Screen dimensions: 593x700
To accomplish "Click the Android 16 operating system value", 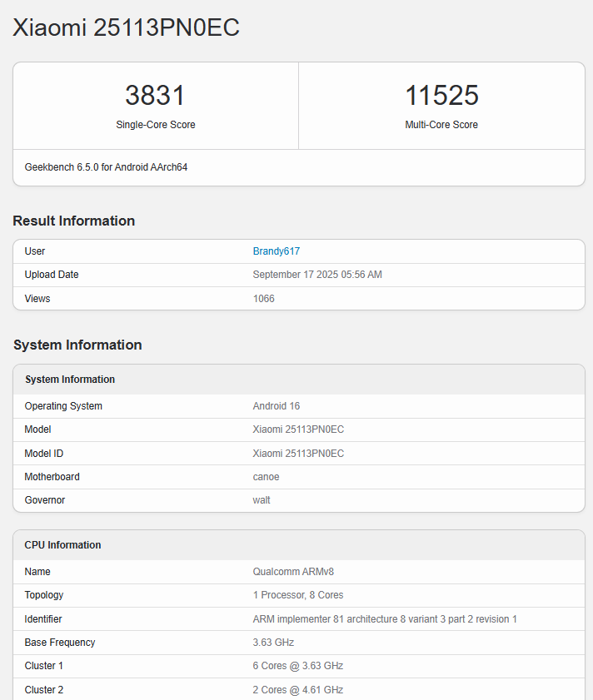I will click(277, 406).
